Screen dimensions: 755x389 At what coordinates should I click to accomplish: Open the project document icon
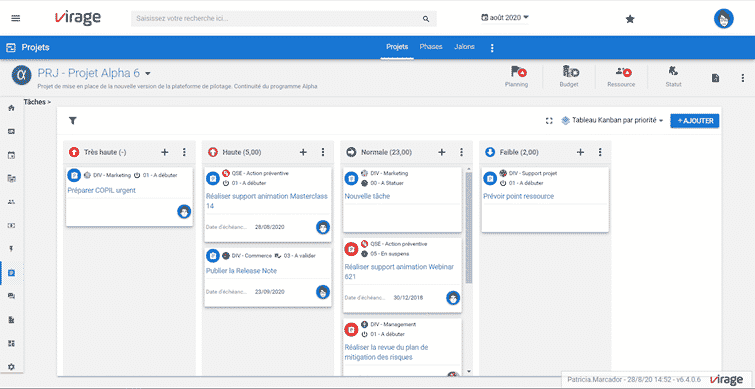click(716, 78)
